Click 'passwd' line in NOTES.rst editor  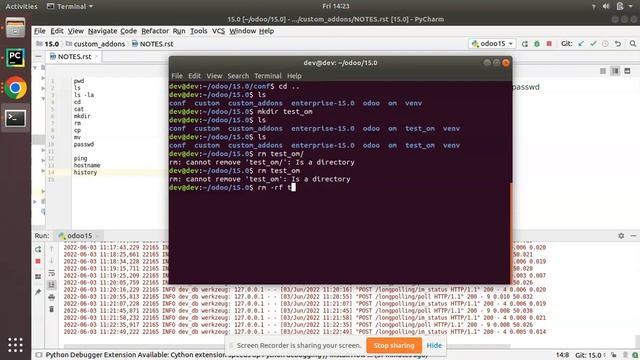point(83,144)
